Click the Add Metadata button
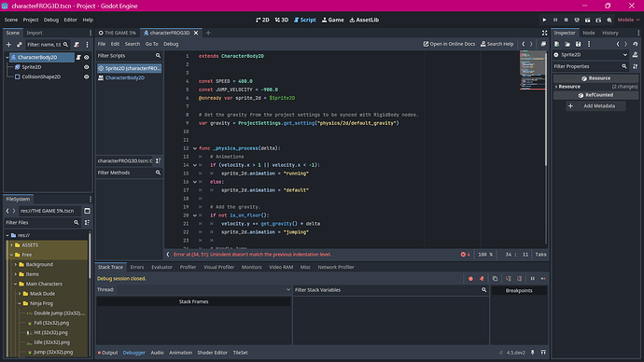 pos(595,105)
